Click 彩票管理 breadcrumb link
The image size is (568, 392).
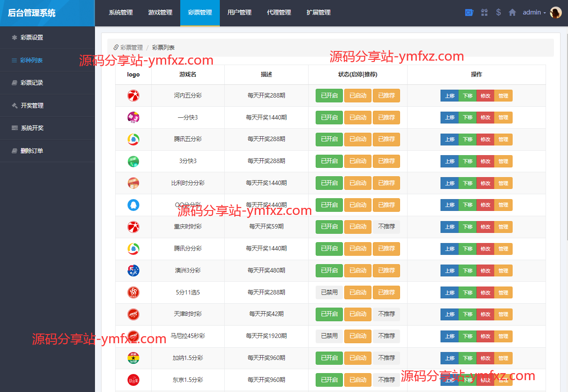coord(131,47)
